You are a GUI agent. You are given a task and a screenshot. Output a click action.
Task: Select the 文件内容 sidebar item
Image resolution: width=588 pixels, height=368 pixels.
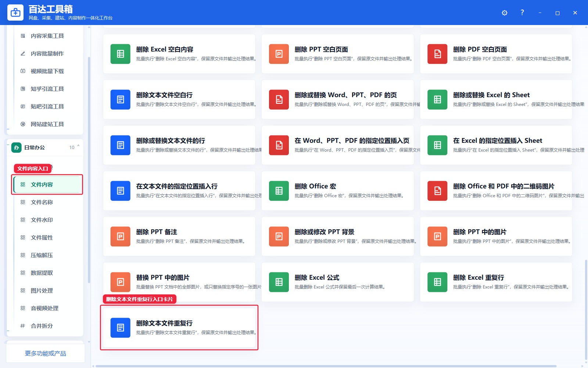pyautogui.click(x=47, y=185)
